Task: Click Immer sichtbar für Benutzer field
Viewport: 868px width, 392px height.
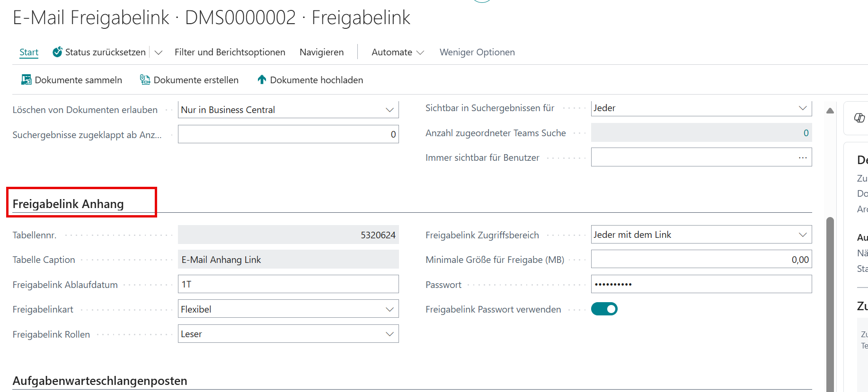Action: [x=701, y=157]
